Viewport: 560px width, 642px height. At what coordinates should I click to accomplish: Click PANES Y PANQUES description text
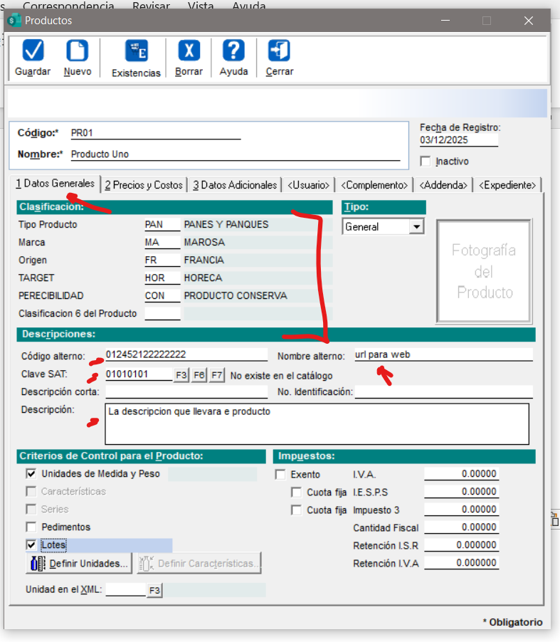pos(226,224)
